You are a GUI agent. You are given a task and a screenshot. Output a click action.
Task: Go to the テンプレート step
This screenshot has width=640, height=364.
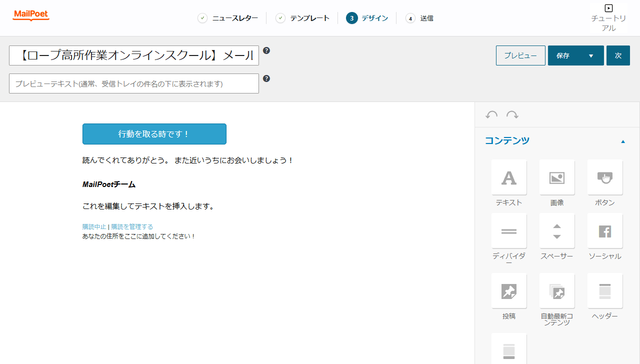[x=303, y=18]
